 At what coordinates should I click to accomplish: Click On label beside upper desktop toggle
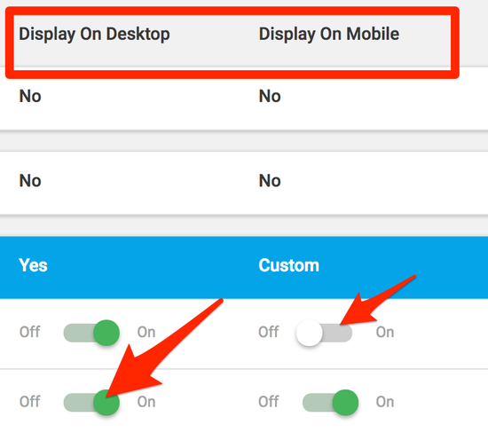146,332
